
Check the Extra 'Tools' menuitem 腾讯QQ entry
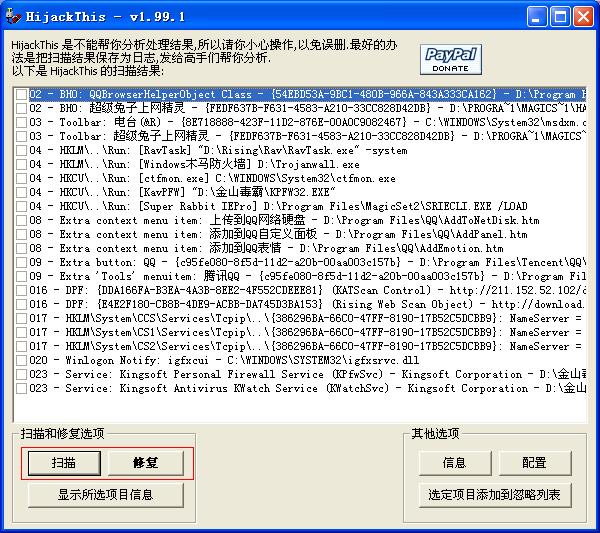tap(21, 276)
